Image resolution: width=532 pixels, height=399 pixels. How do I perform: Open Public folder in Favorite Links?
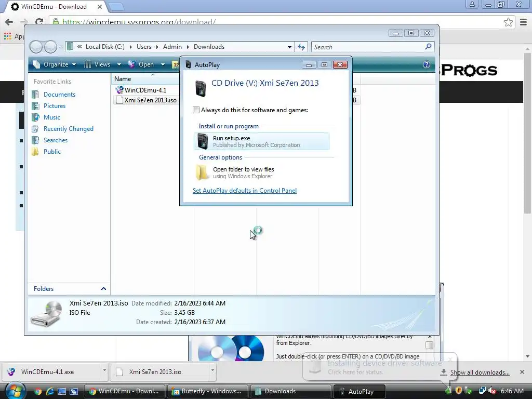coord(52,152)
